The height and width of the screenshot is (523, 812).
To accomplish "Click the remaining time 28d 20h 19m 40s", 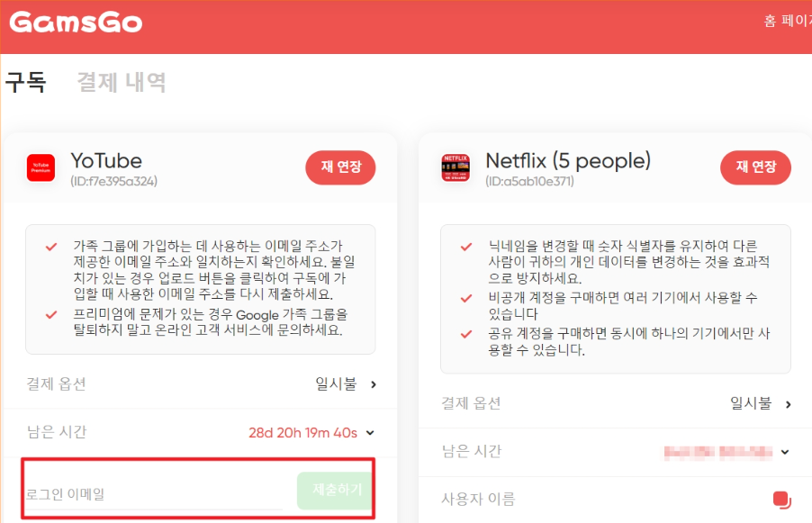I will pos(303,433).
